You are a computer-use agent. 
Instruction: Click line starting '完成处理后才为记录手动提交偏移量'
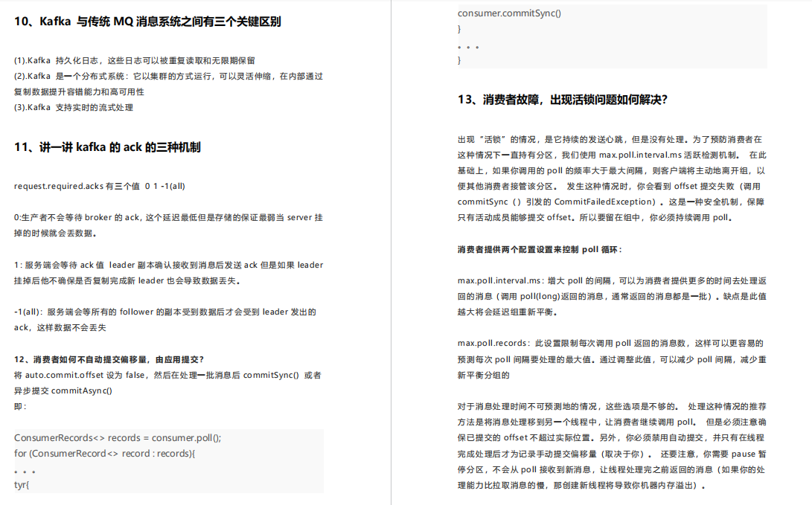coord(612,454)
